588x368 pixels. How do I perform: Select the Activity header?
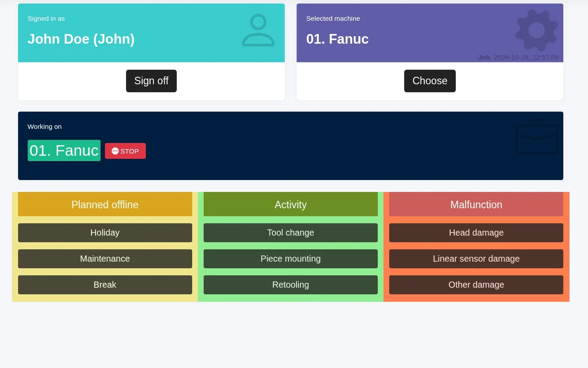click(x=290, y=204)
